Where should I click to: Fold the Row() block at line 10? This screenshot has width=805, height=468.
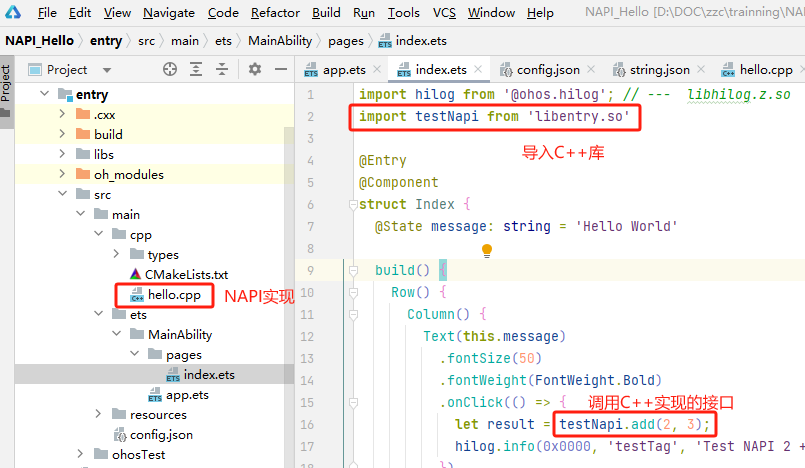click(353, 292)
